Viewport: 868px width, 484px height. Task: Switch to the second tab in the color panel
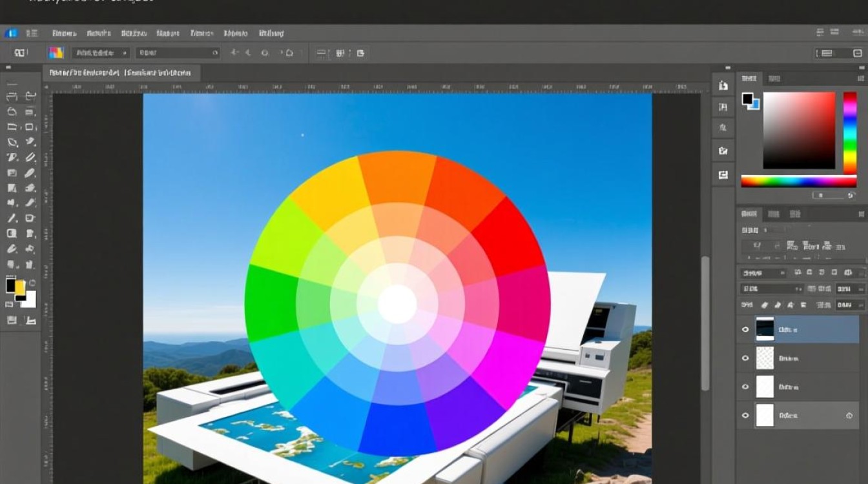(774, 79)
